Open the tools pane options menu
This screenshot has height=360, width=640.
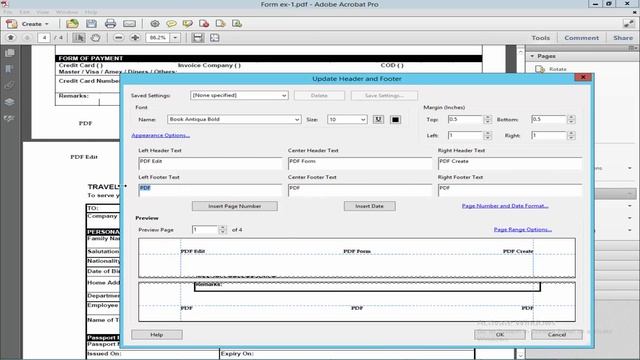click(x=632, y=48)
